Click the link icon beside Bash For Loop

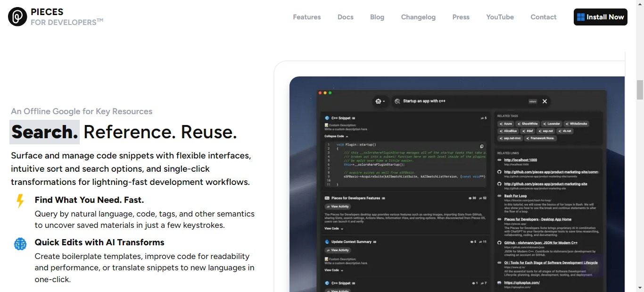(499, 196)
